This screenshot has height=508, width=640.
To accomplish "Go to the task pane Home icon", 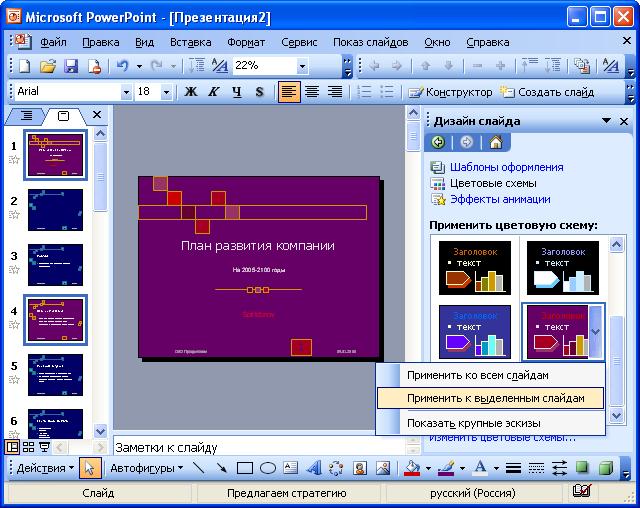I will (x=496, y=142).
